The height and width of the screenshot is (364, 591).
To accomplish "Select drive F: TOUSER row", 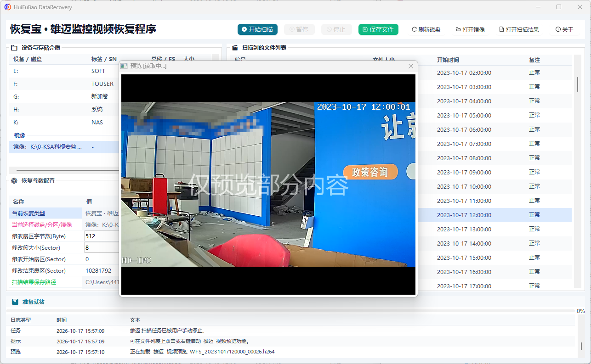I will pos(63,84).
